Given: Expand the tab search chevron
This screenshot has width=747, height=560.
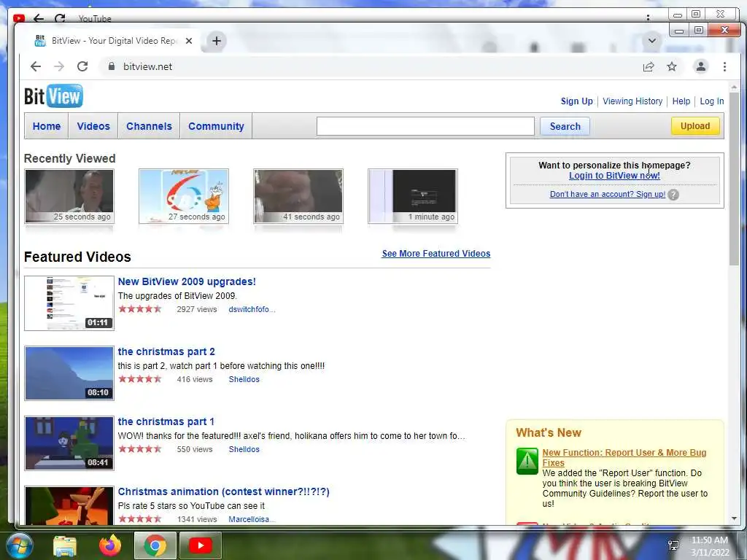Looking at the screenshot, I should (x=652, y=41).
